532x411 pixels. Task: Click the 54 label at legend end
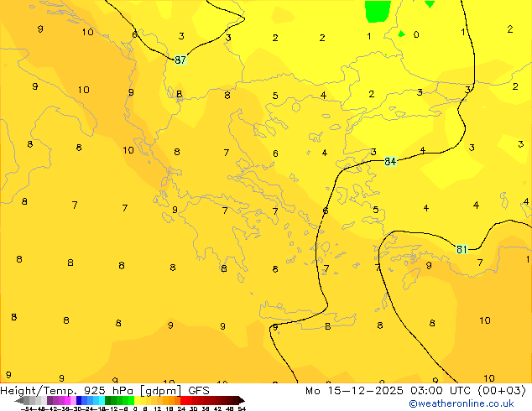(x=241, y=408)
